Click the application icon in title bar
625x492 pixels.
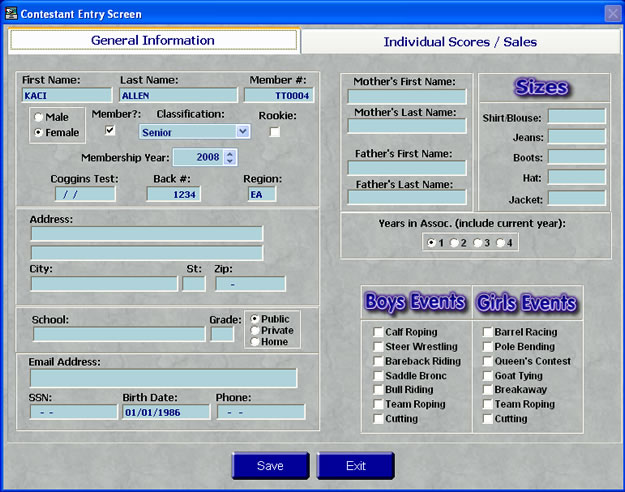(11, 14)
